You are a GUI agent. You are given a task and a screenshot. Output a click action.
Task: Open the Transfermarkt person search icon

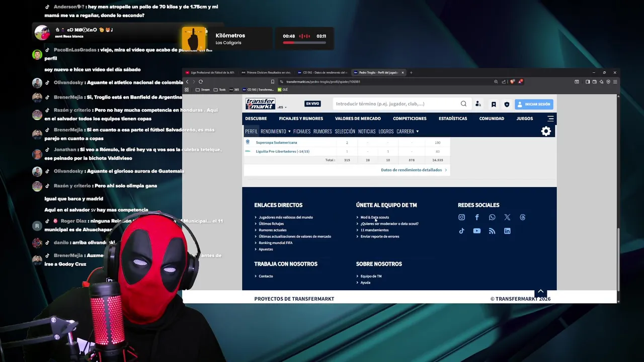[478, 104]
